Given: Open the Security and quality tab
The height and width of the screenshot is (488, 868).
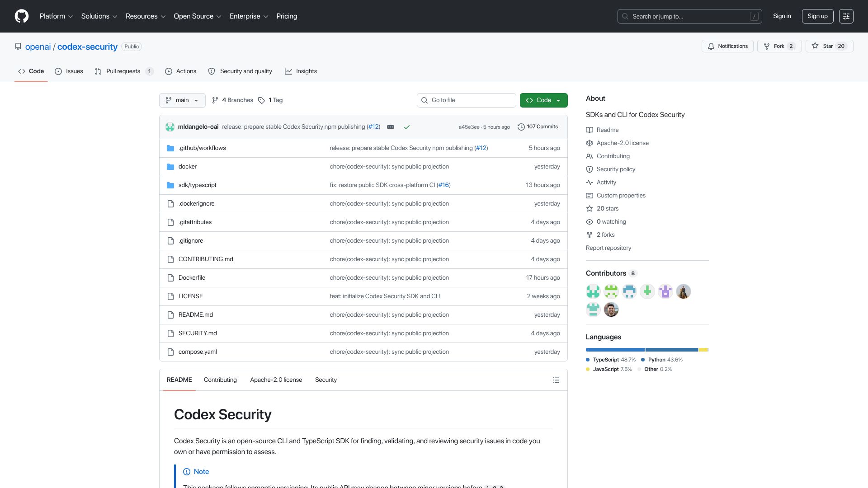Looking at the screenshot, I should click(x=240, y=71).
